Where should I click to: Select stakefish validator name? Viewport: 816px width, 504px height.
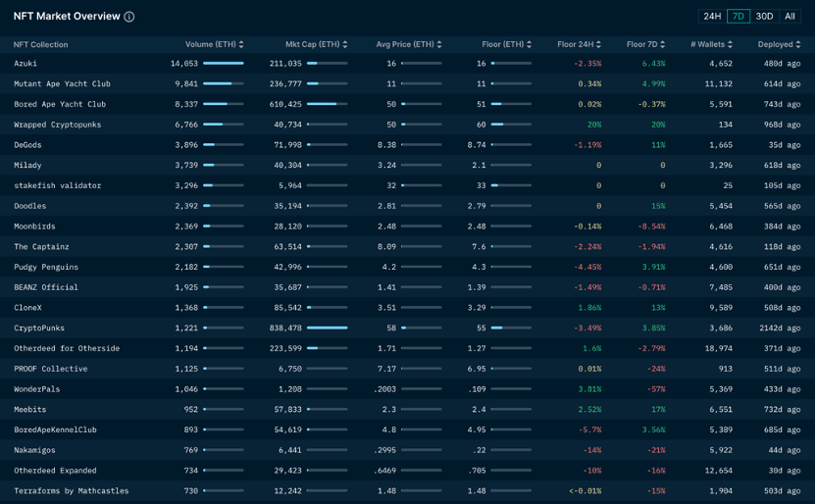pyautogui.click(x=57, y=185)
